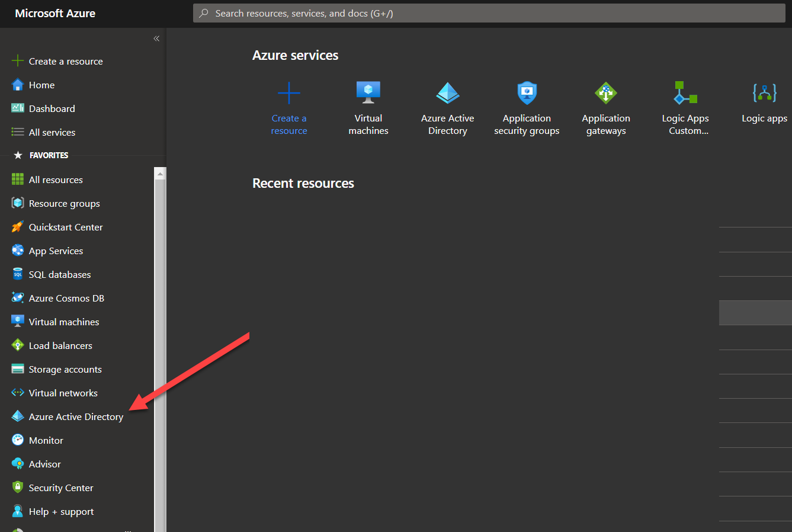The width and height of the screenshot is (792, 532).
Task: Click the Resource groups cube icon
Action: [18, 203]
